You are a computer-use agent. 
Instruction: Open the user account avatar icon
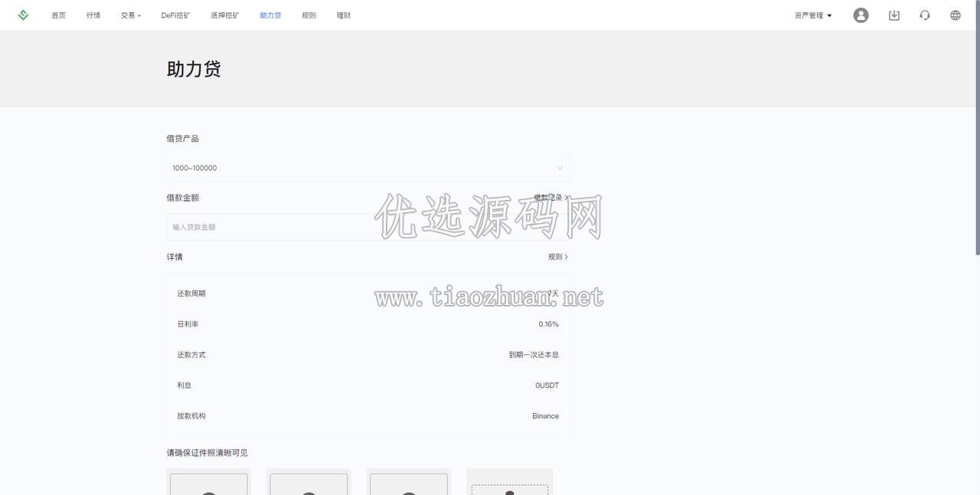point(861,15)
